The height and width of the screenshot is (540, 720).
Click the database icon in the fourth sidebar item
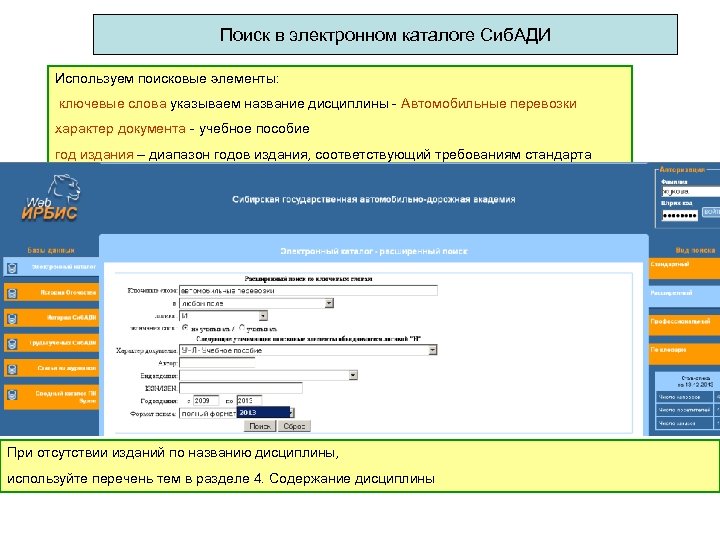tap(12, 344)
